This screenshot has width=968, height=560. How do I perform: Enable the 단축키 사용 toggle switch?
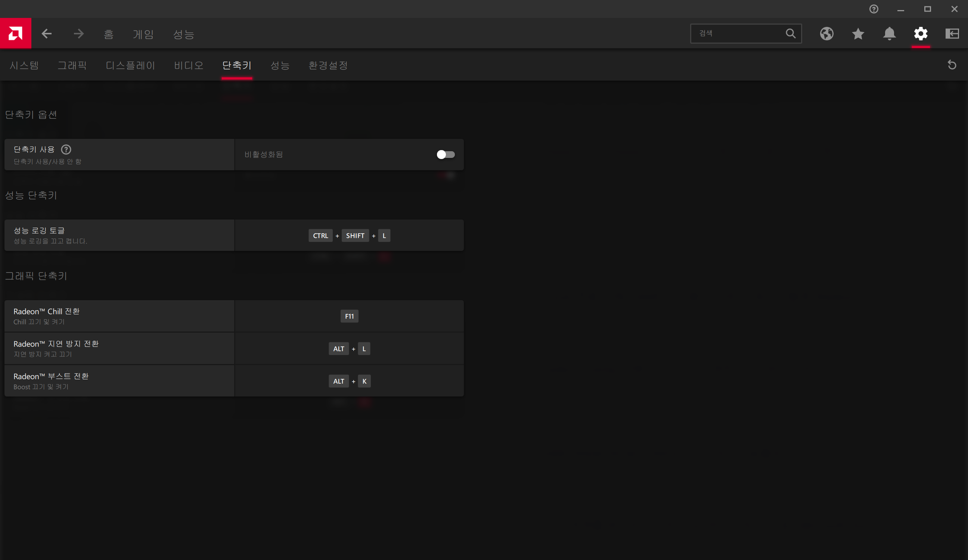[445, 155]
